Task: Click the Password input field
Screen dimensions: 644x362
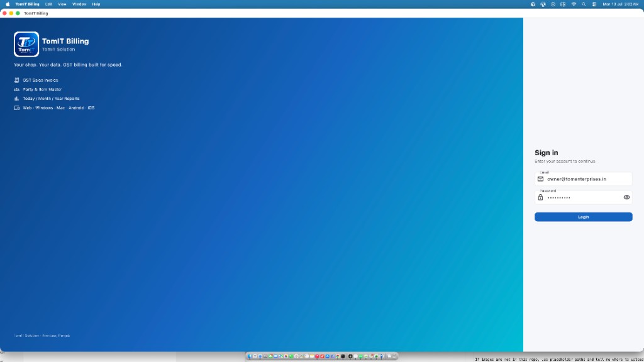Action: tap(583, 197)
